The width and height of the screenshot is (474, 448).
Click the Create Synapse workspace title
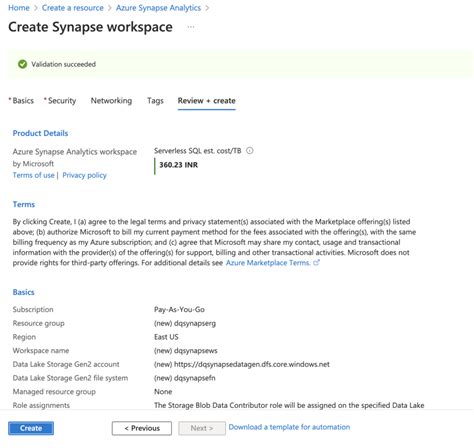point(90,27)
